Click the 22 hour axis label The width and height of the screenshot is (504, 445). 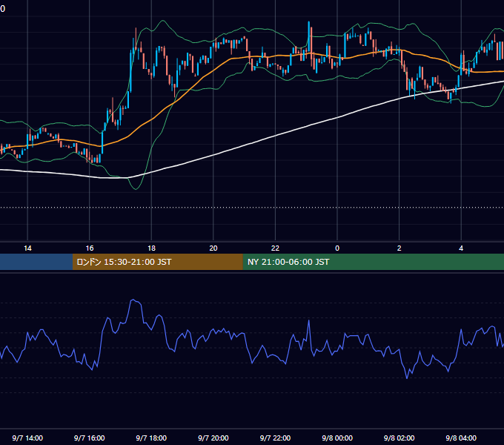pos(275,248)
